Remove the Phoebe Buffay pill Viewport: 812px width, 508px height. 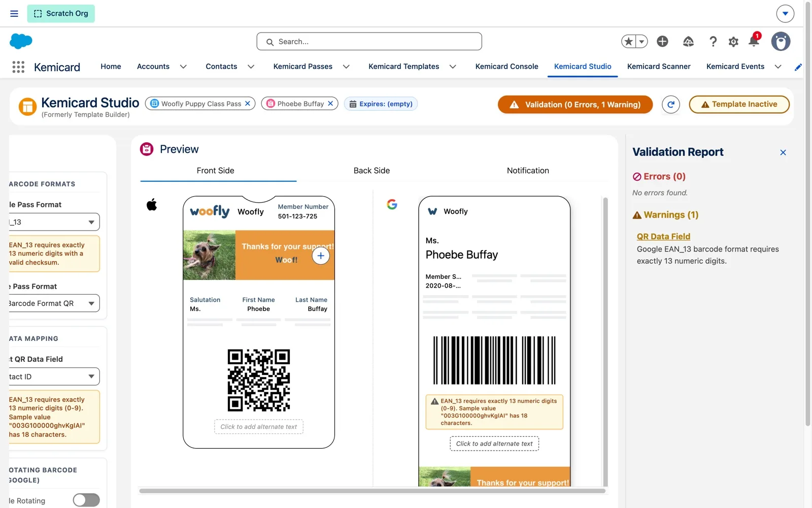tap(330, 104)
